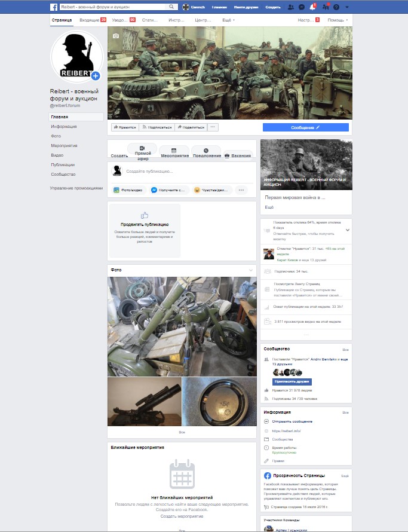Open the Центр tab
The image size is (408, 532).
pyautogui.click(x=203, y=20)
